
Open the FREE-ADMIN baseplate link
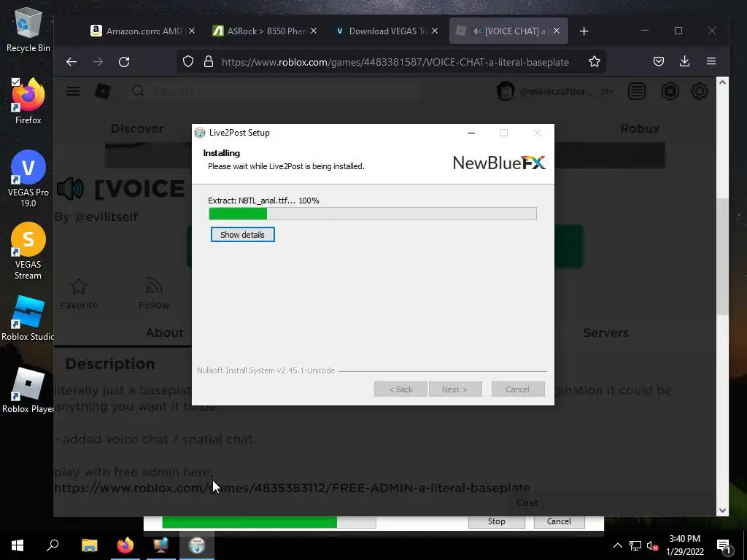[x=292, y=488]
